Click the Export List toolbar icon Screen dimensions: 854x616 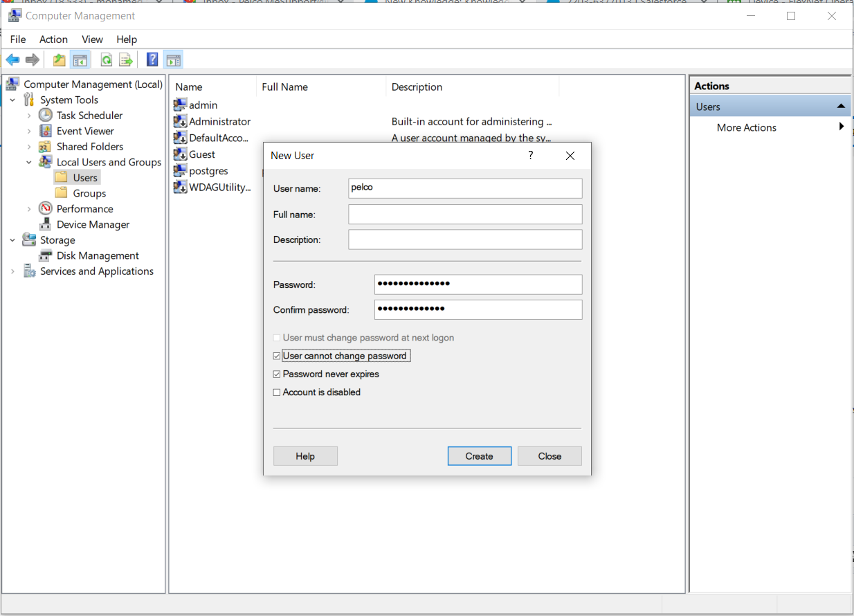pos(125,60)
